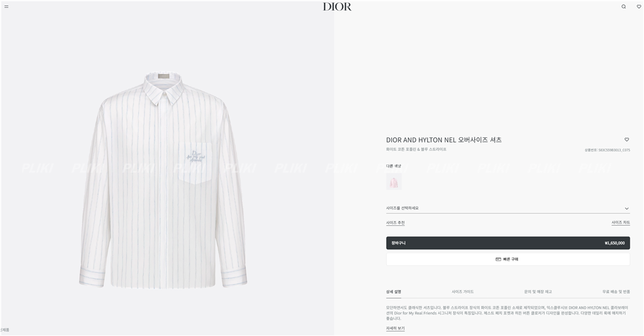Open the size selection dropdown
This screenshot has width=644, height=336.
tap(507, 209)
